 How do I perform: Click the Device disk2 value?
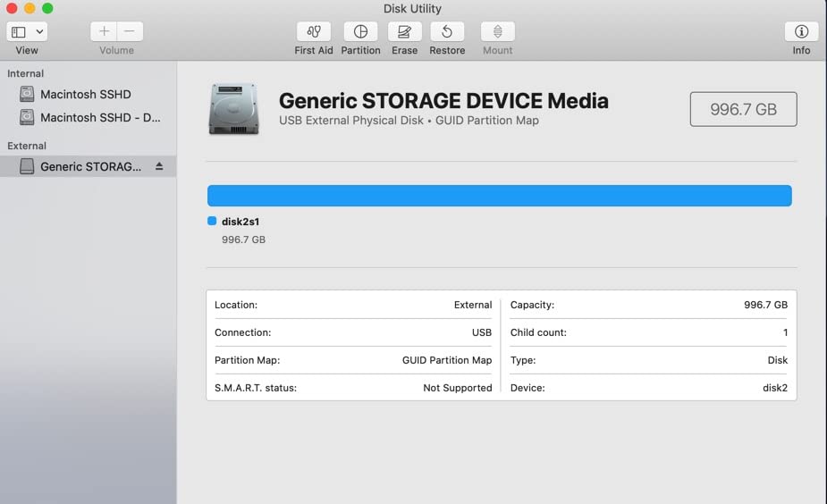775,388
